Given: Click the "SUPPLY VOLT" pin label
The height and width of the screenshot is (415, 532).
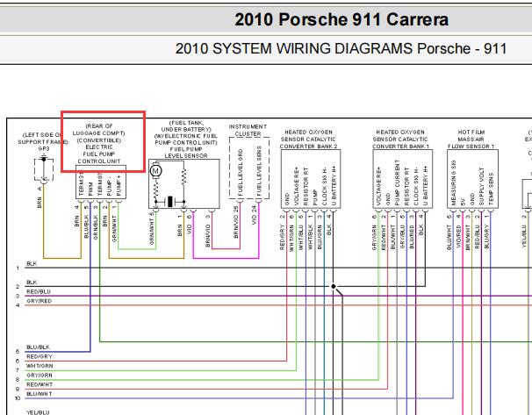Looking at the screenshot, I should click(481, 187).
